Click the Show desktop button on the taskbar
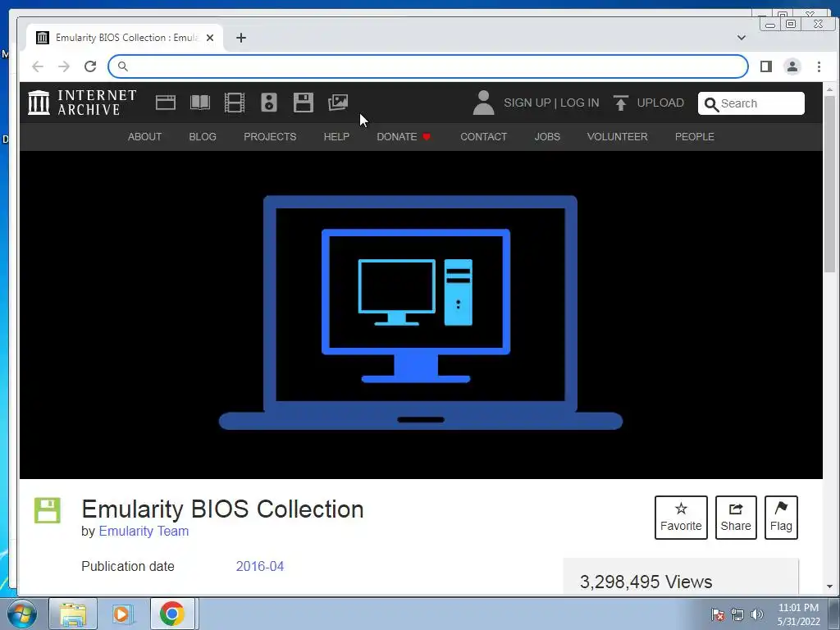Viewport: 840px width, 630px height. (834, 614)
